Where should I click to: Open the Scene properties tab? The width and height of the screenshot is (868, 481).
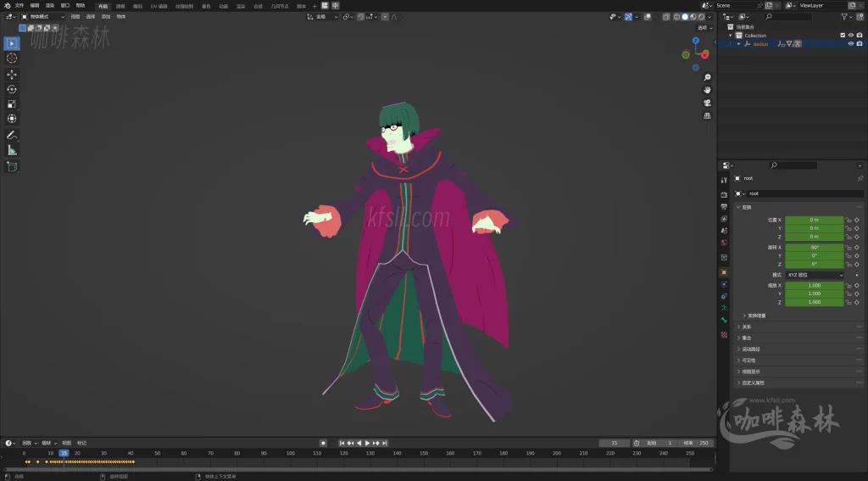724,231
